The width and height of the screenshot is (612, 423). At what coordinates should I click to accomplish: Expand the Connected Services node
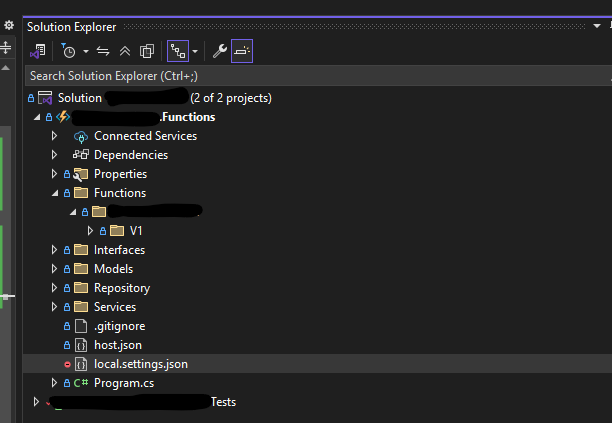(54, 136)
